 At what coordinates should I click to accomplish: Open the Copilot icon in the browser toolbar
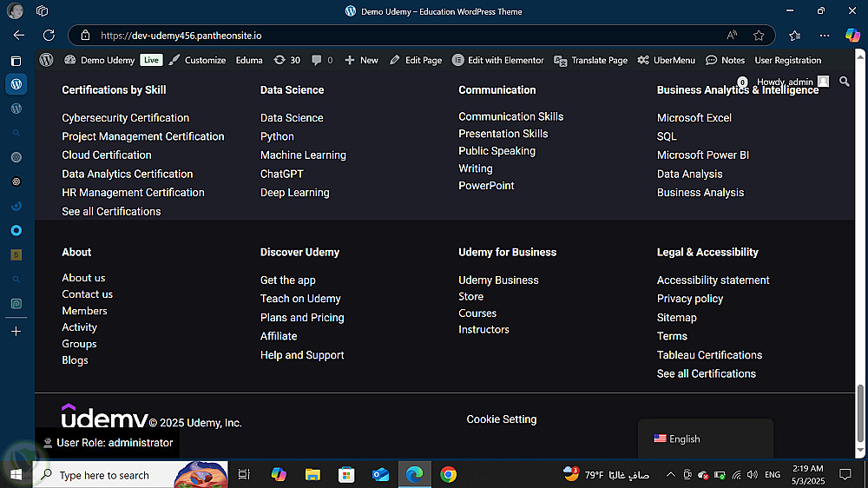point(852,36)
